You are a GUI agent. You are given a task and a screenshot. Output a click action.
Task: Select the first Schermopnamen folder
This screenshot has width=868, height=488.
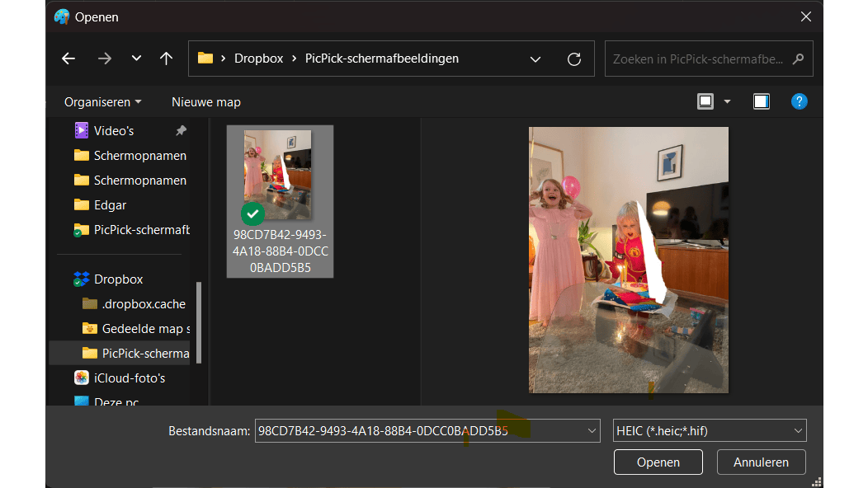[130, 156]
